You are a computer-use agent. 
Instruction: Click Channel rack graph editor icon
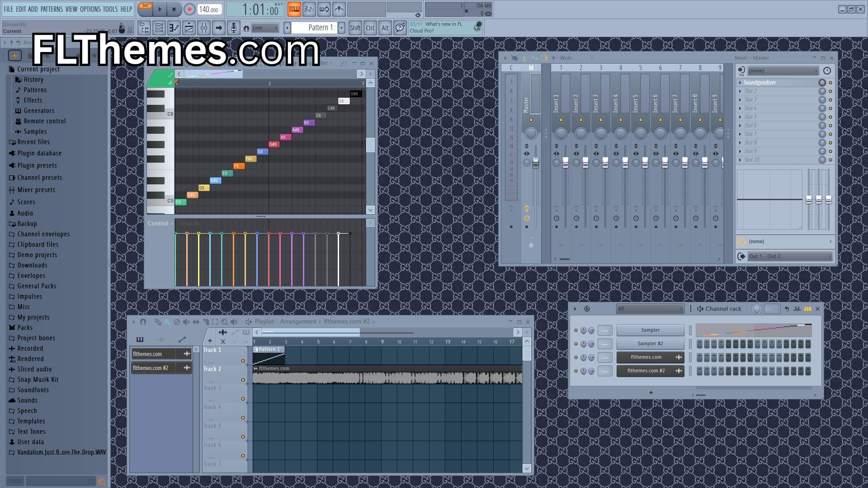pos(797,309)
